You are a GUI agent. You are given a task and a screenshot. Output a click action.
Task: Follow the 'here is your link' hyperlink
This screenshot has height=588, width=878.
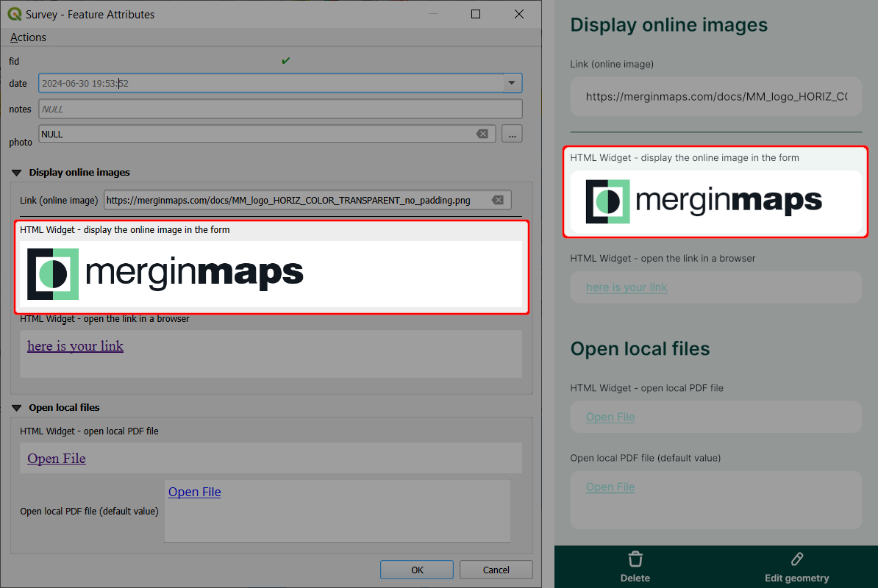pos(74,345)
